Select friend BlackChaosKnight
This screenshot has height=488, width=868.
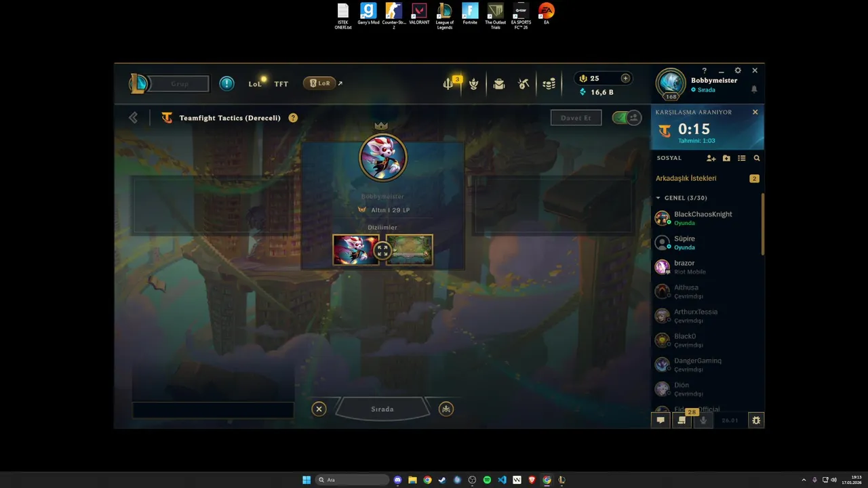click(x=706, y=218)
